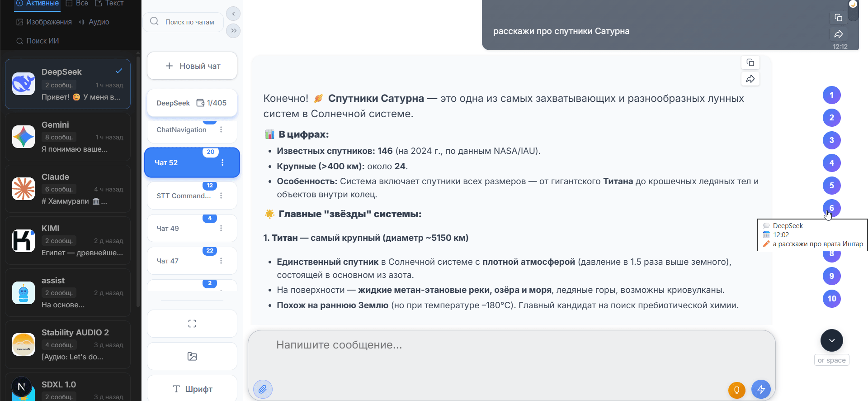This screenshot has width=868, height=401.
Task: Open options menu for Чат 47
Action: 221,261
